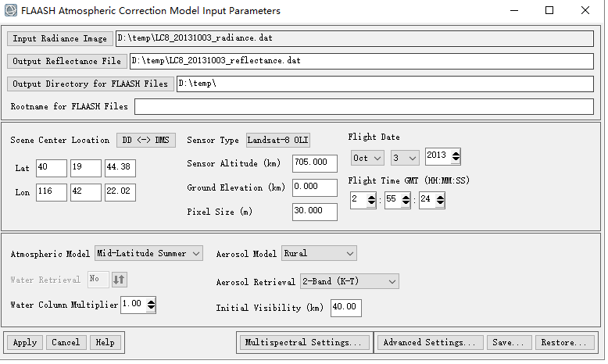Click the Lon seconds field
Screen dimensions: 608x364
(120, 192)
